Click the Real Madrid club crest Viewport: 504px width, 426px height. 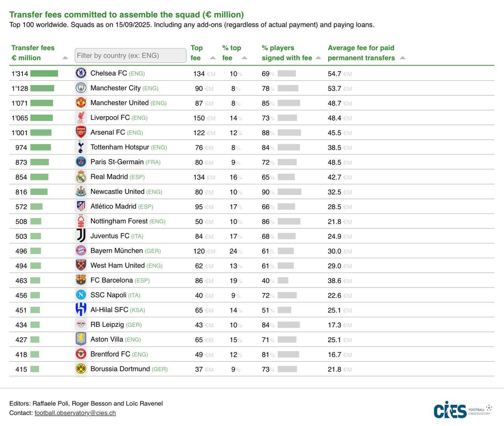(81, 177)
